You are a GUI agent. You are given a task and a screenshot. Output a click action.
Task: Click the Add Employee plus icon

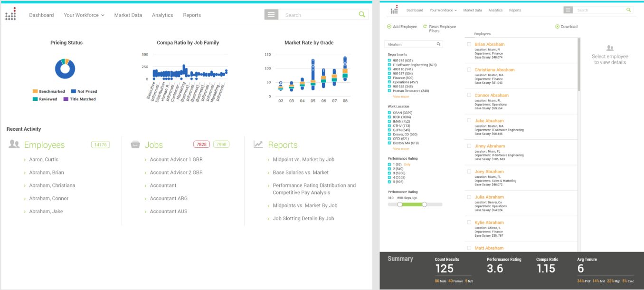click(389, 27)
